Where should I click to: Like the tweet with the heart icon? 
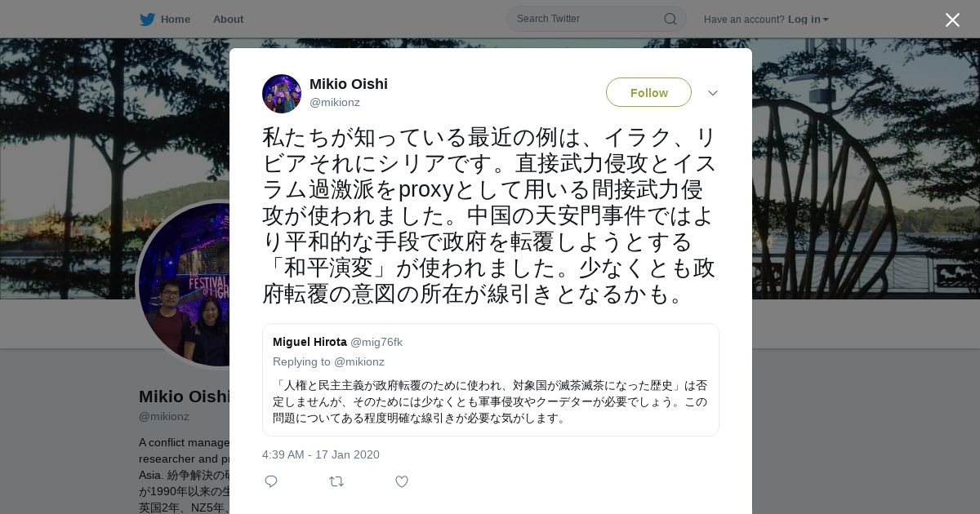click(x=402, y=481)
